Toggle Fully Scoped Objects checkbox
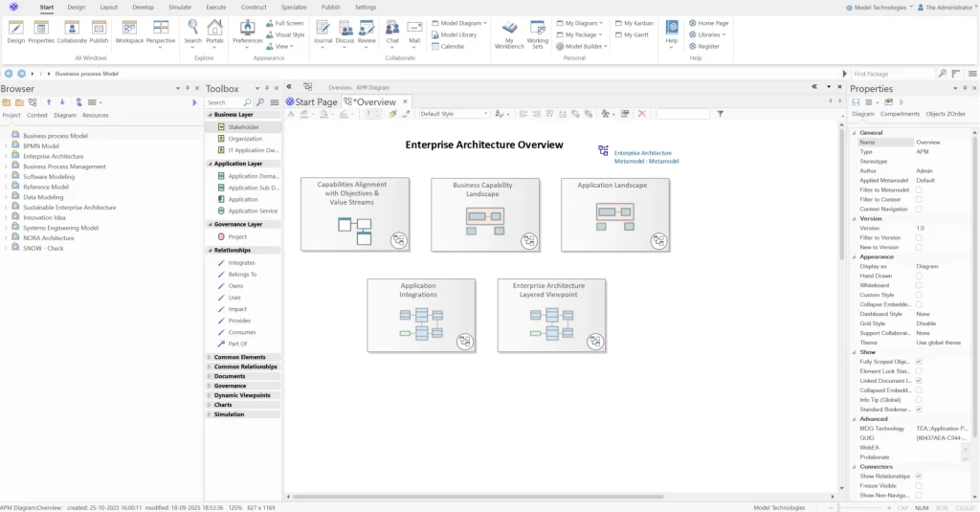The height and width of the screenshot is (512, 980). (x=919, y=362)
